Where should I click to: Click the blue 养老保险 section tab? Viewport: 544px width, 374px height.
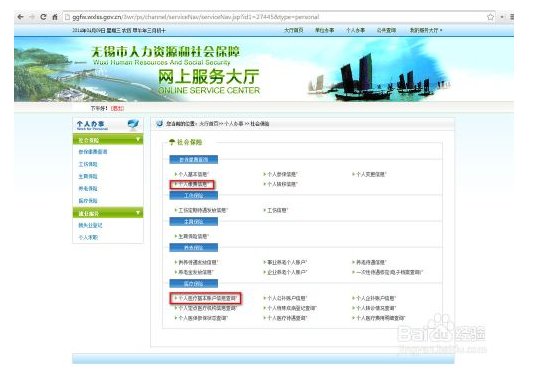click(x=194, y=248)
